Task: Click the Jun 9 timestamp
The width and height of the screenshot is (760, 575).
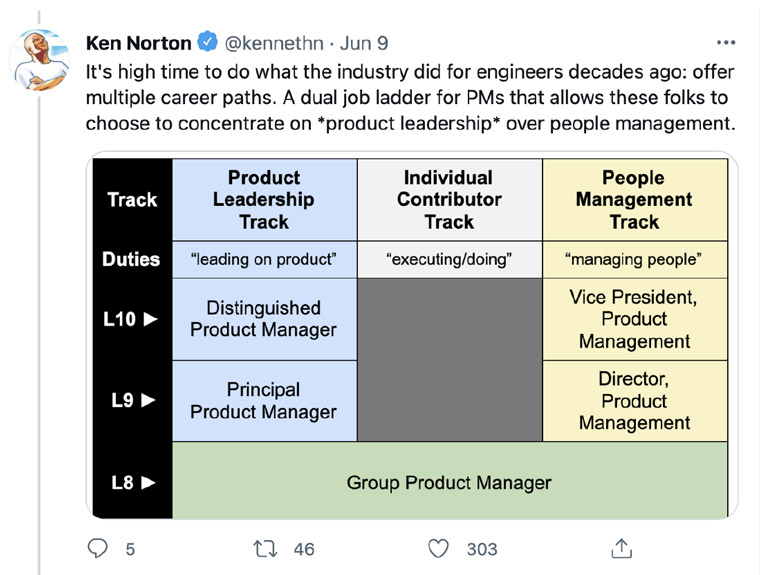Action: (364, 43)
